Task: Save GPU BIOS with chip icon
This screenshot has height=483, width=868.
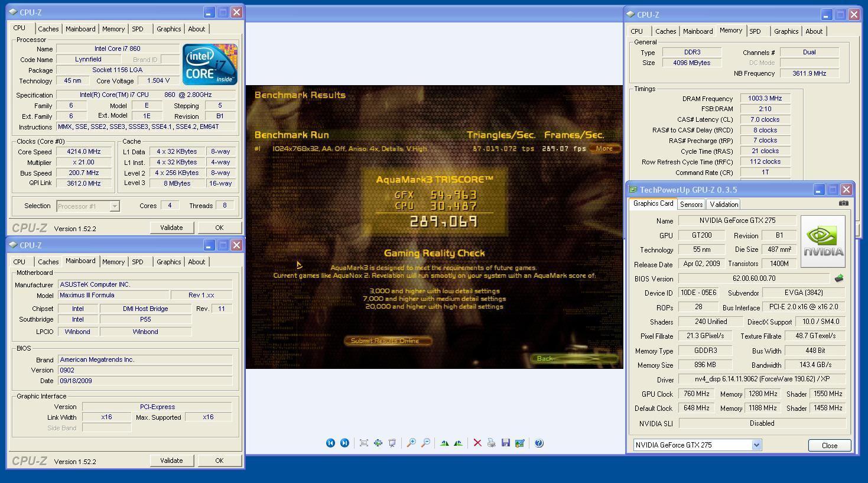Action: [x=839, y=278]
